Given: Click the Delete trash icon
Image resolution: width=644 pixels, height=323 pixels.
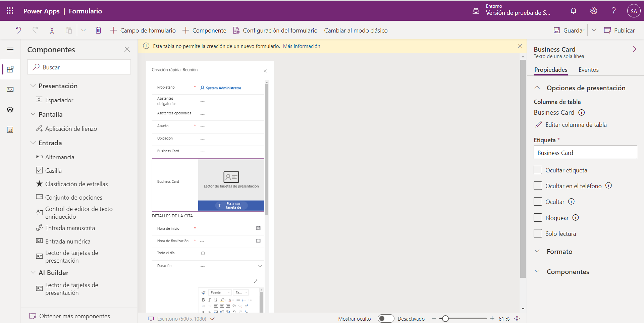Looking at the screenshot, I should (98, 30).
